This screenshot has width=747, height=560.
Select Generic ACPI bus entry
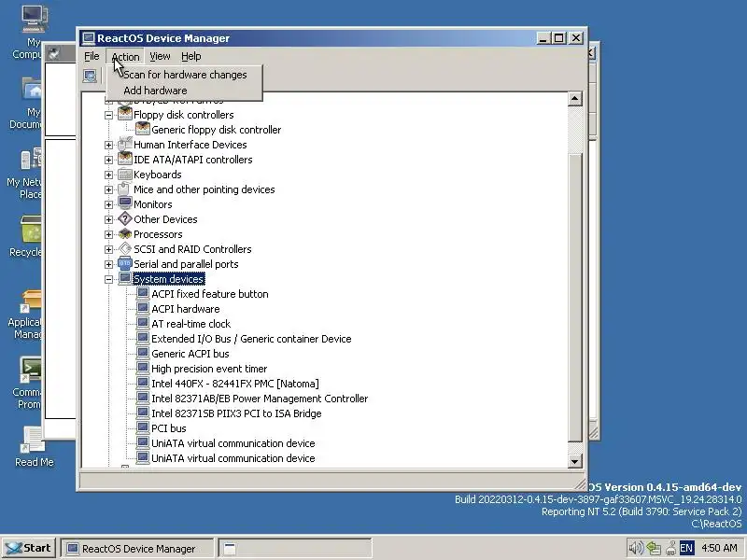click(190, 354)
